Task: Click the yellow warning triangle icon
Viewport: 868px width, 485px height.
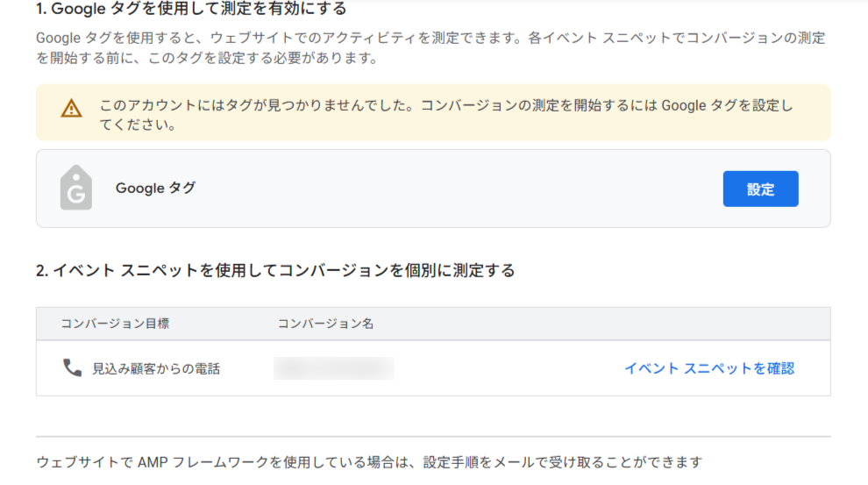Action: tap(71, 109)
